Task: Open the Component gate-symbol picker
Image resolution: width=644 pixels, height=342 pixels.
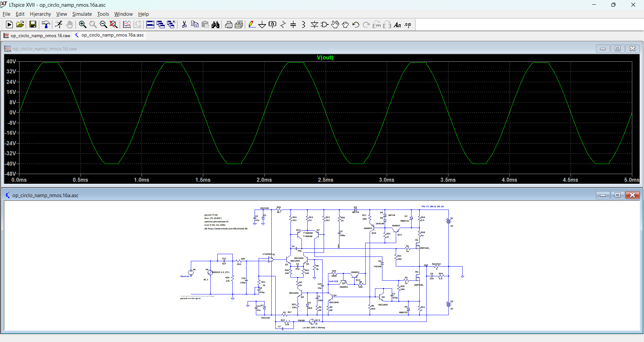Action: 325,24
